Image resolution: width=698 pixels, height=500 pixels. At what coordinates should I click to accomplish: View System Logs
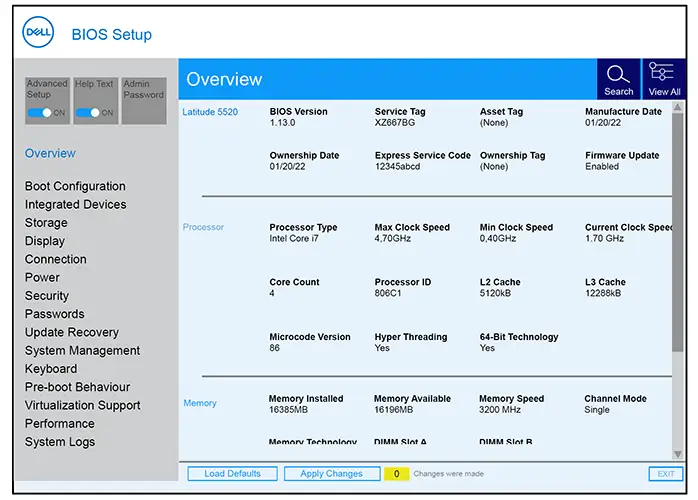[x=60, y=442]
